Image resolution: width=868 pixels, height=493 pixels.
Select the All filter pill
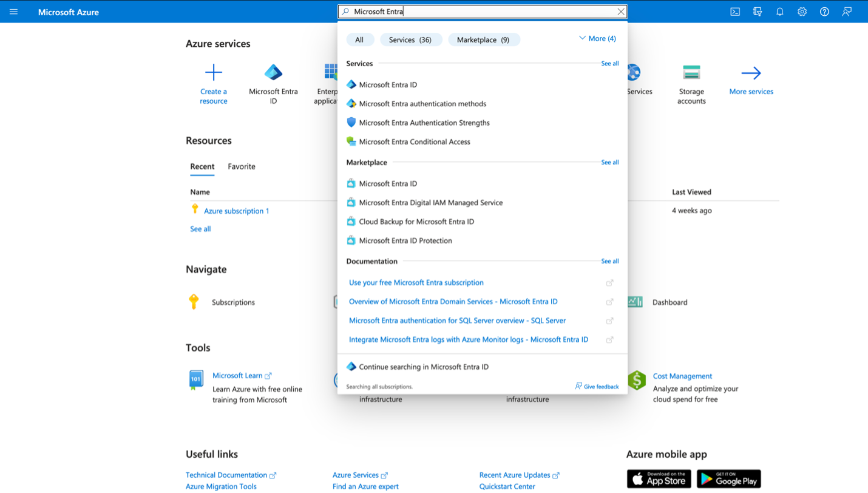(359, 39)
